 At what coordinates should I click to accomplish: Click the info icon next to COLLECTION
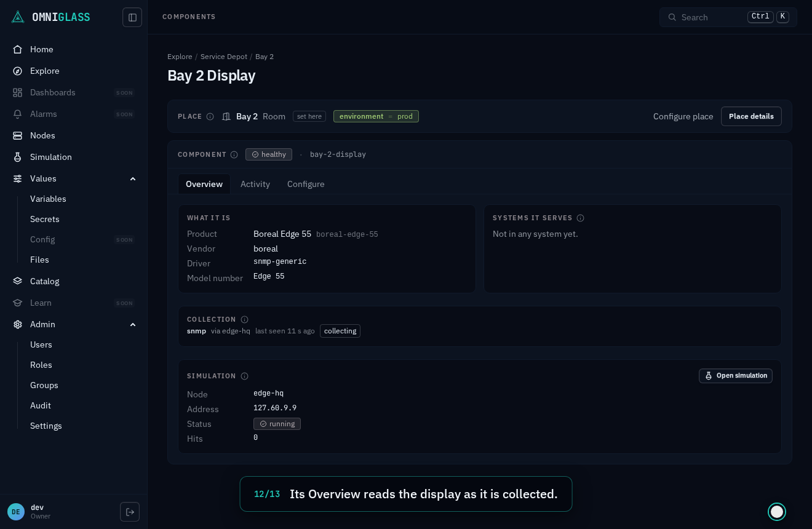(244, 319)
